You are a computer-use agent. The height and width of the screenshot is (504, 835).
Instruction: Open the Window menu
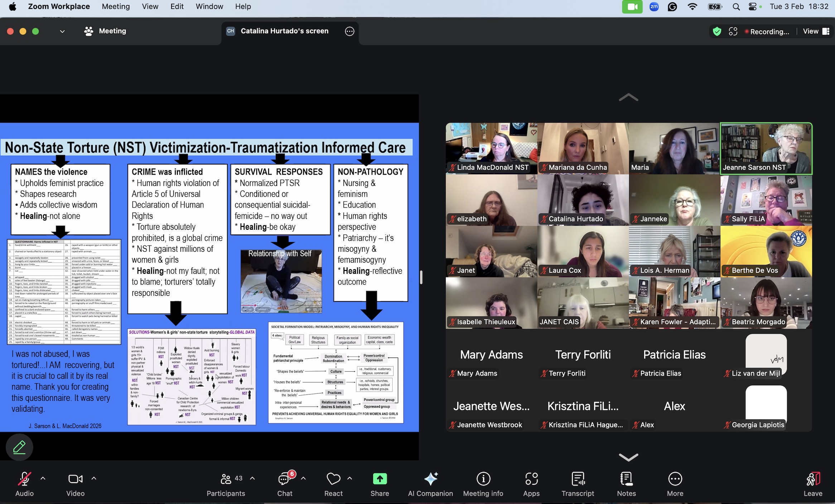point(209,6)
